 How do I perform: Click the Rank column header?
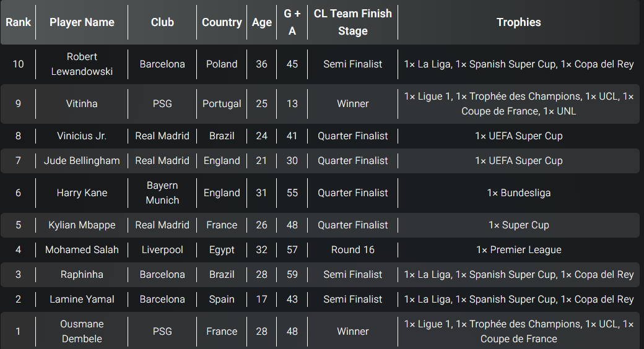tap(18, 22)
